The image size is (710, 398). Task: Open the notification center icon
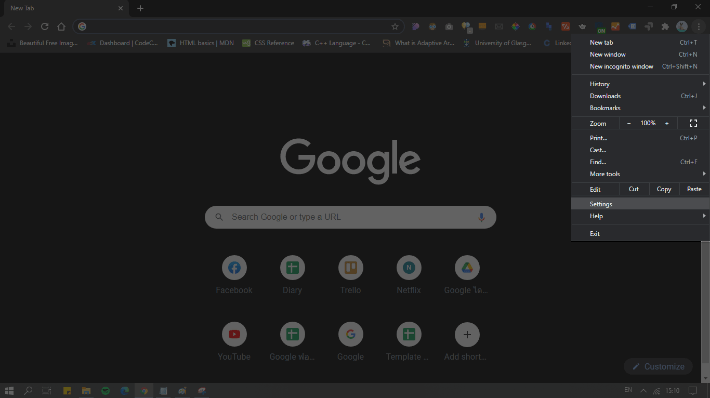click(692, 390)
